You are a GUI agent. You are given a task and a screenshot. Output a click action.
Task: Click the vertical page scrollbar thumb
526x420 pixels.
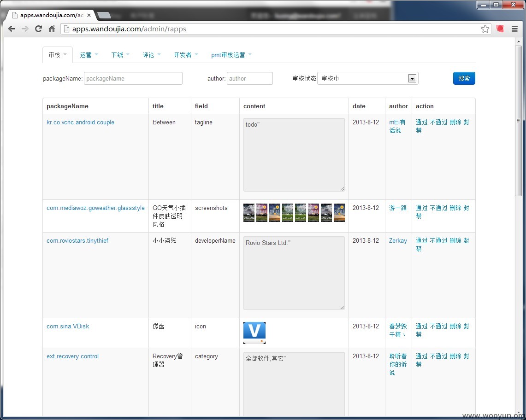[x=518, y=121]
